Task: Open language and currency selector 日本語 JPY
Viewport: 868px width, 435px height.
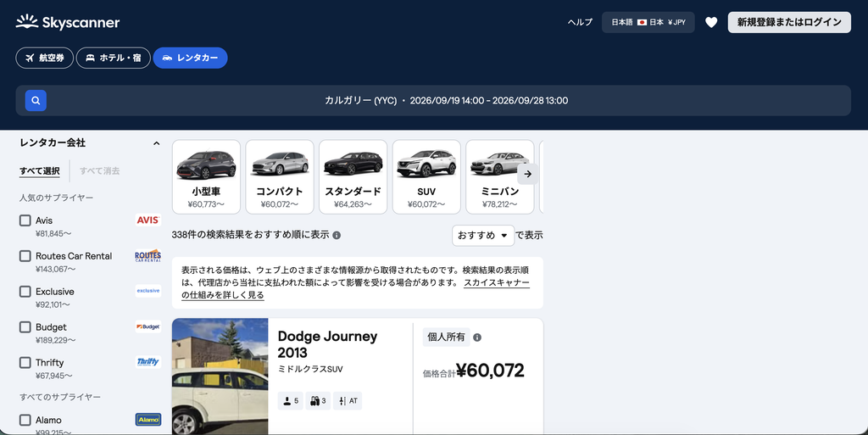Action: click(648, 22)
